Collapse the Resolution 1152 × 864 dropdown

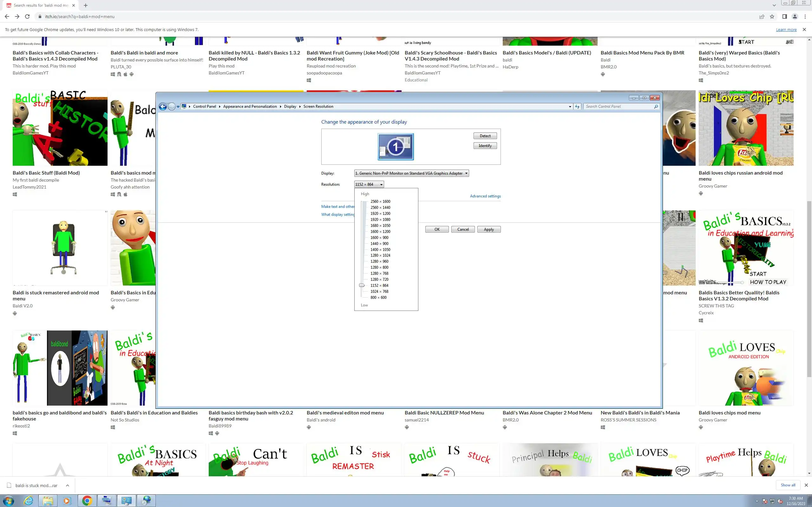click(x=369, y=184)
